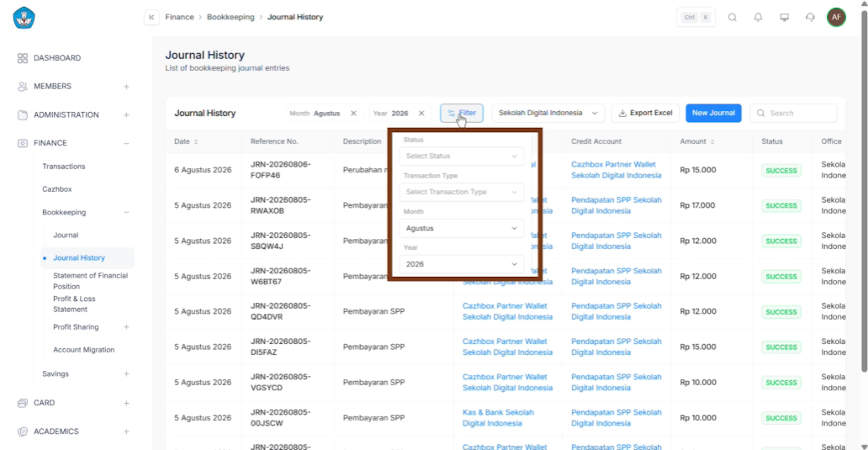868x450 pixels.
Task: Open Pendapatan SPP link in RWAXOB row
Action: coord(616,205)
